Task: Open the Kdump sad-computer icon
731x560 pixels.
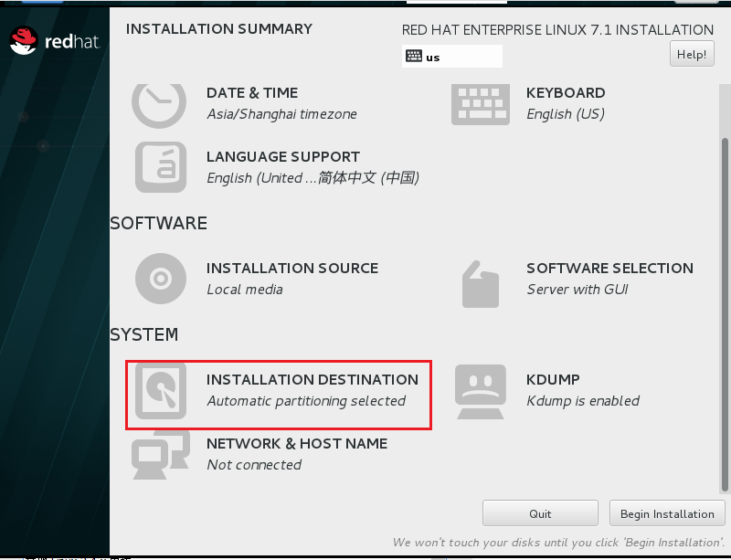Action: coord(481,392)
